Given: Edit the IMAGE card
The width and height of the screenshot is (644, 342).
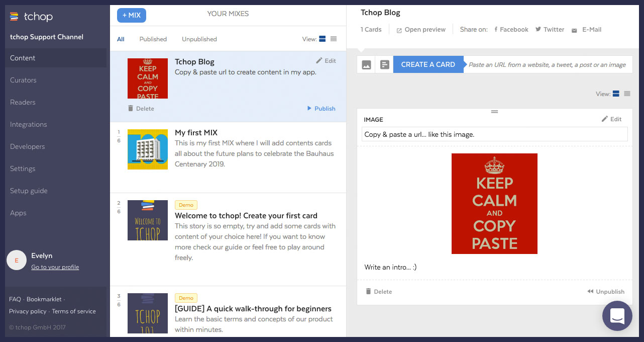Looking at the screenshot, I should coord(611,119).
